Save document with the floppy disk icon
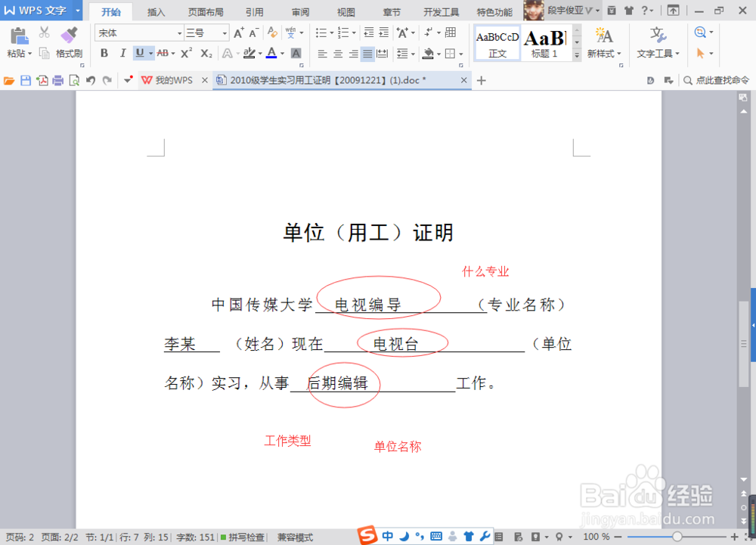 (x=26, y=80)
